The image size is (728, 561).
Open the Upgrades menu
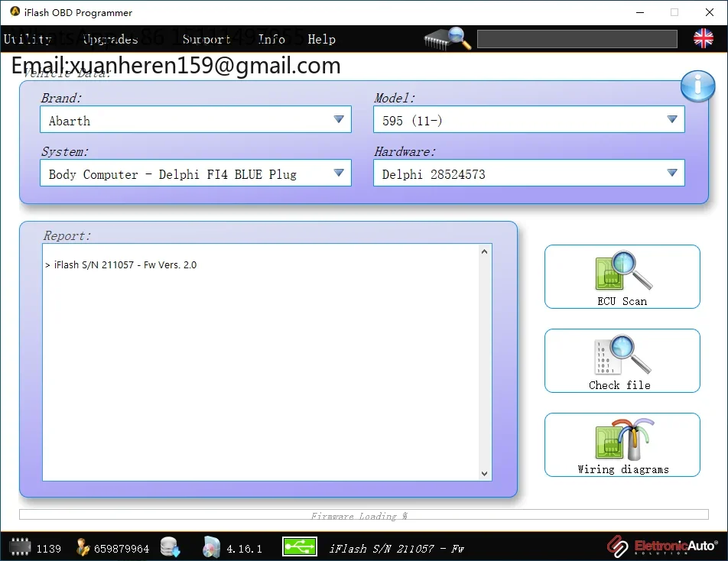click(x=110, y=39)
